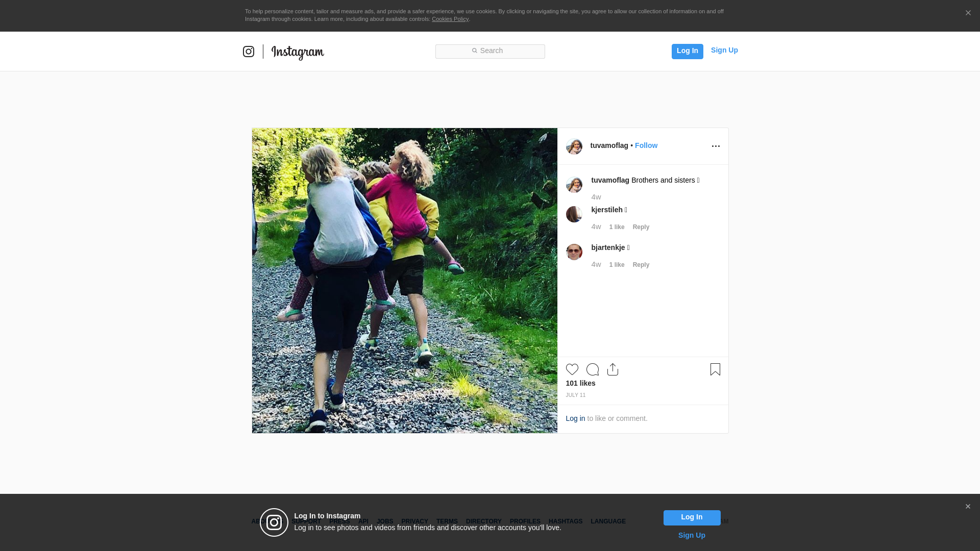
Task: Open the share post icon
Action: [612, 369]
